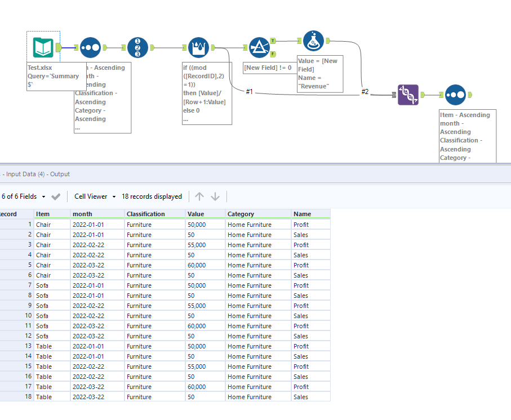The height and width of the screenshot is (420, 511).
Task: Click the Formula tool with flask icon
Action: coord(313,41)
